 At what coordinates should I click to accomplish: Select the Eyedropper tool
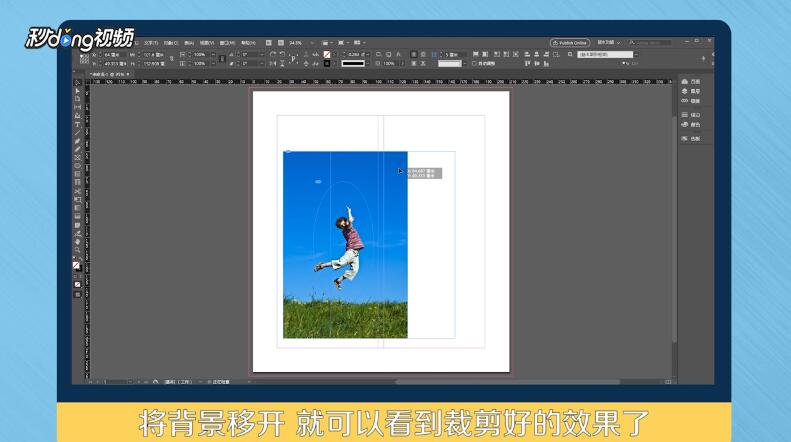[77, 233]
